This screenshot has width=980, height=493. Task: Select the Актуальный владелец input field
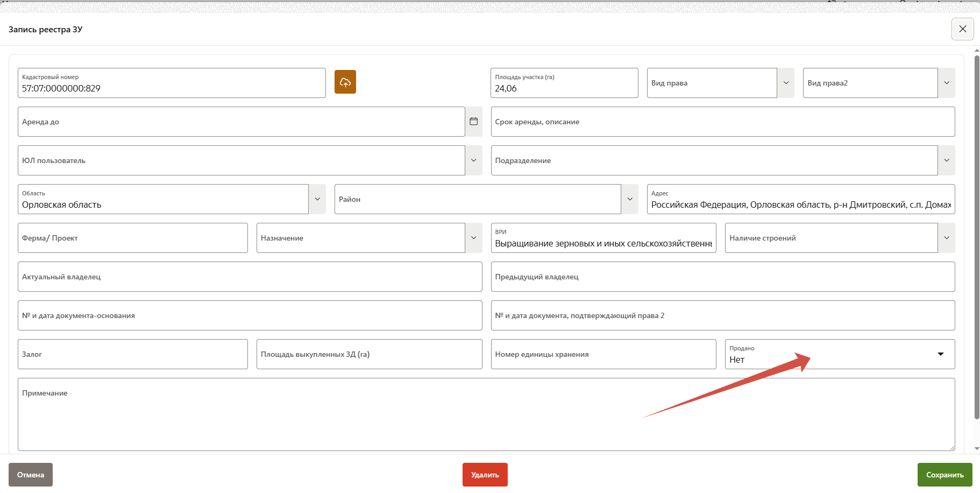click(250, 277)
